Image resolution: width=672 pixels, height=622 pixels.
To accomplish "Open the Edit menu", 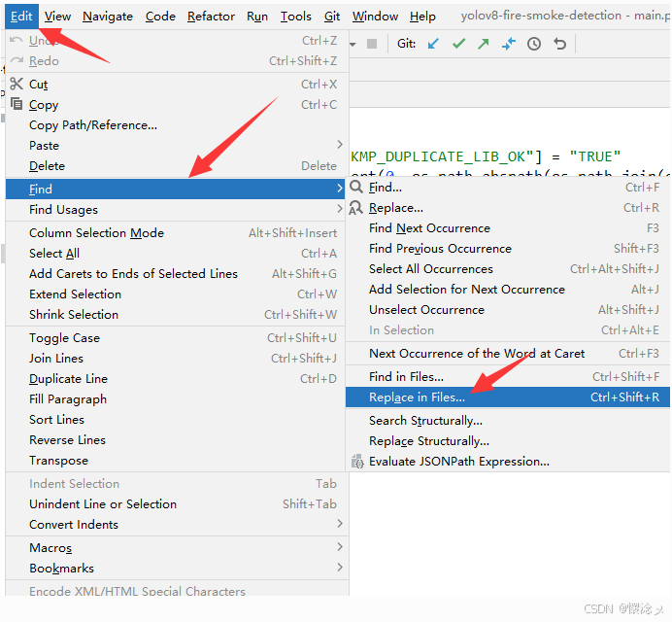I will tap(21, 17).
